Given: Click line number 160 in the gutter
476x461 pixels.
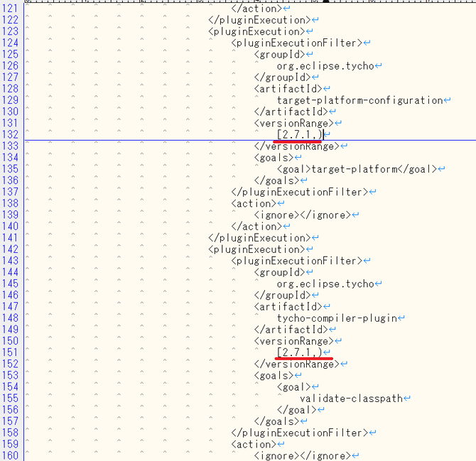Looking at the screenshot, I should [x=10, y=455].
